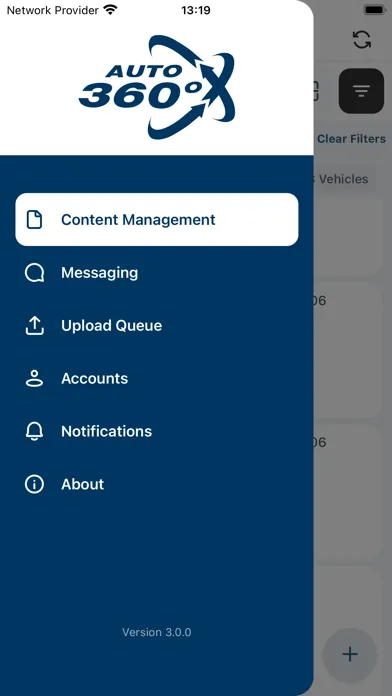Click the Network Provider carrier text
The width and height of the screenshot is (392, 696).
[x=53, y=10]
